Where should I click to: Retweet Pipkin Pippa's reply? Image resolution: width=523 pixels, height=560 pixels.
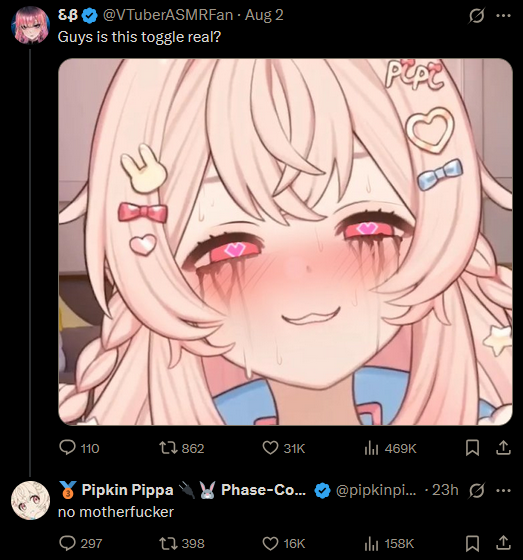181,543
